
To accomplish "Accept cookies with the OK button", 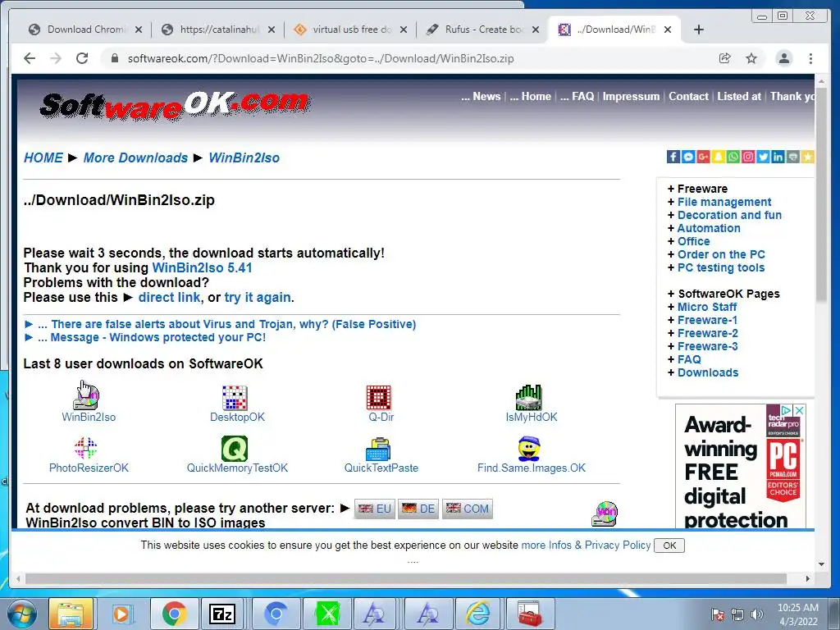I will pyautogui.click(x=669, y=546).
